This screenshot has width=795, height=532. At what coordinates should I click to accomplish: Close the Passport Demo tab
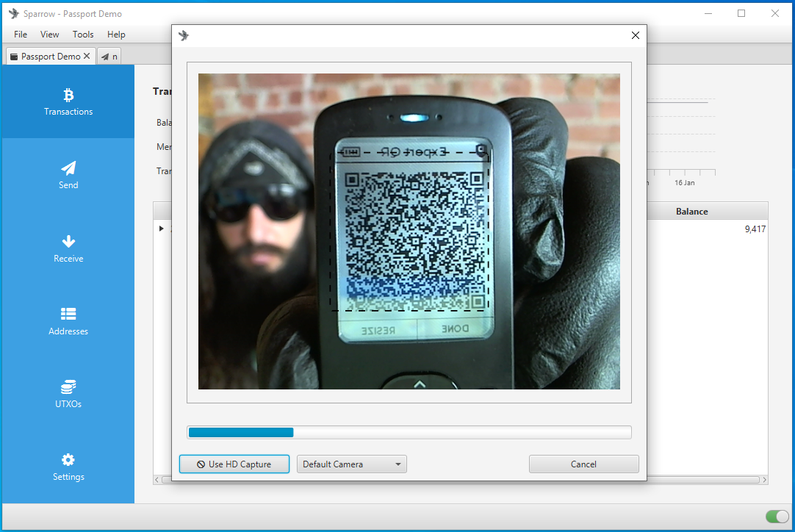(87, 56)
